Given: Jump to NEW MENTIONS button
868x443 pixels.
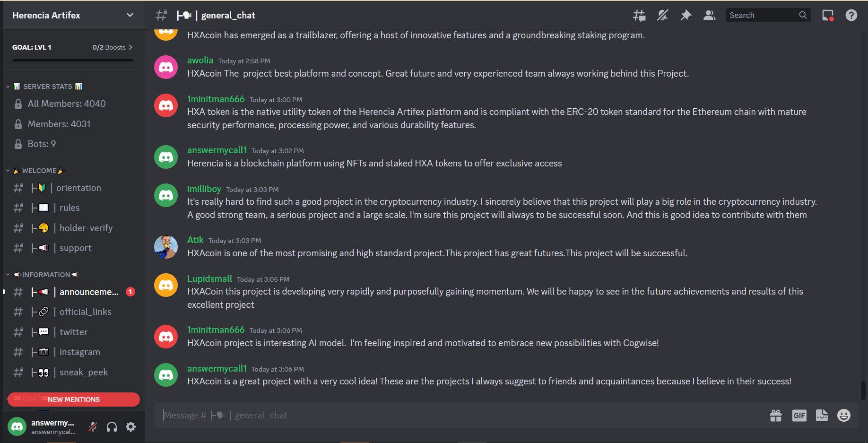Looking at the screenshot, I should (x=74, y=400).
